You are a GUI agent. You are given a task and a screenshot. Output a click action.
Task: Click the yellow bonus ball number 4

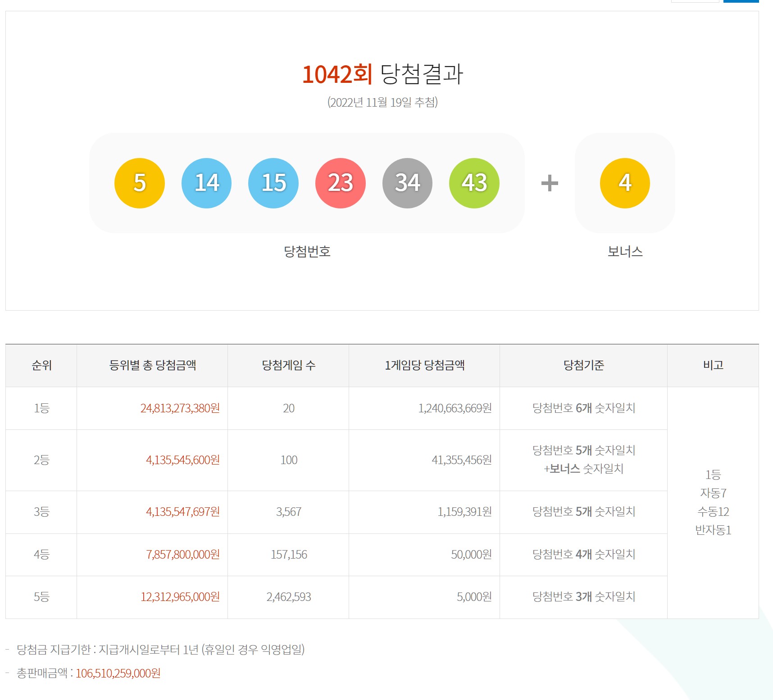(625, 183)
